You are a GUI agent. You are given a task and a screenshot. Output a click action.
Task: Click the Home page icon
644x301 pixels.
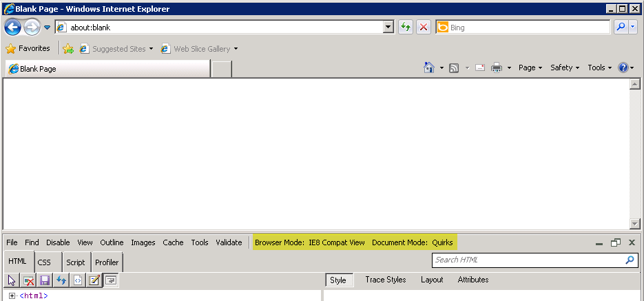click(428, 68)
